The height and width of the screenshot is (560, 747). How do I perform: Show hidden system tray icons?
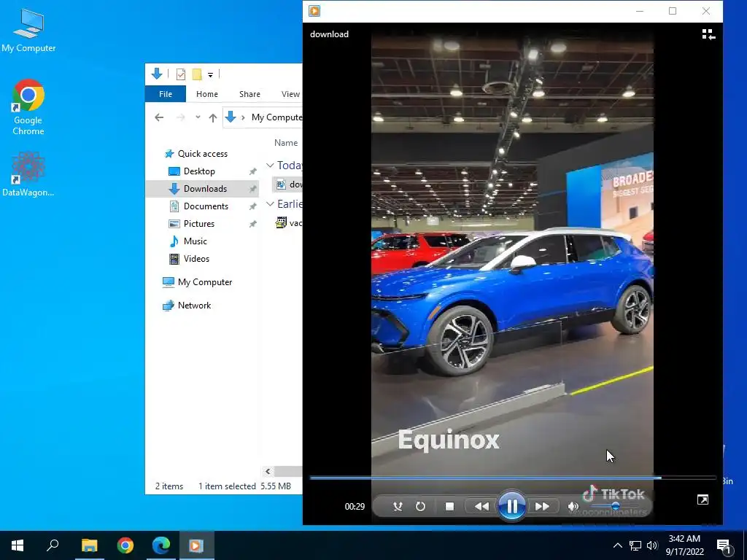(x=617, y=545)
